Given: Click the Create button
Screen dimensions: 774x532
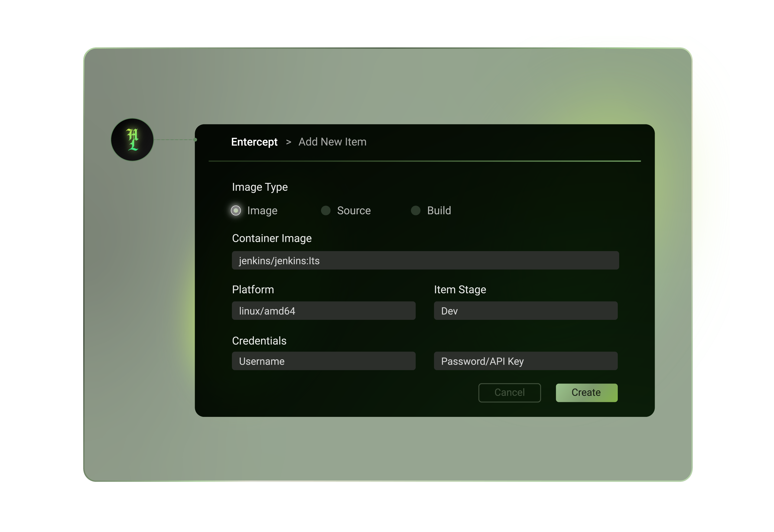Looking at the screenshot, I should click(586, 393).
